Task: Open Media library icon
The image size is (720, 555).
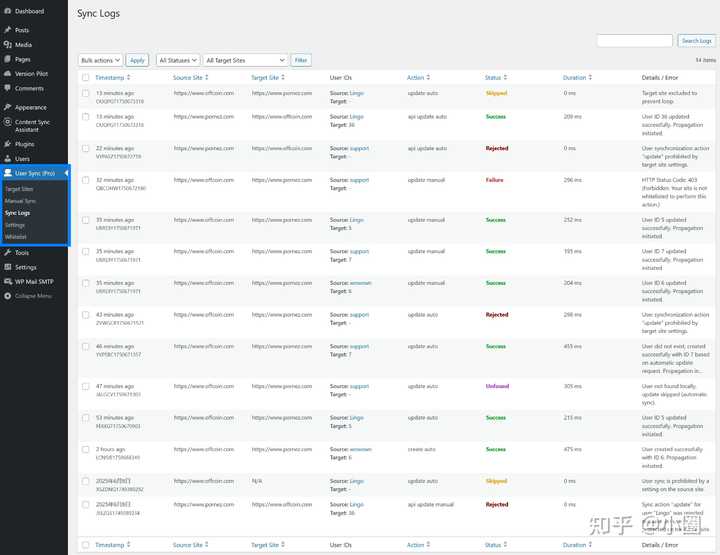Action: pos(8,45)
